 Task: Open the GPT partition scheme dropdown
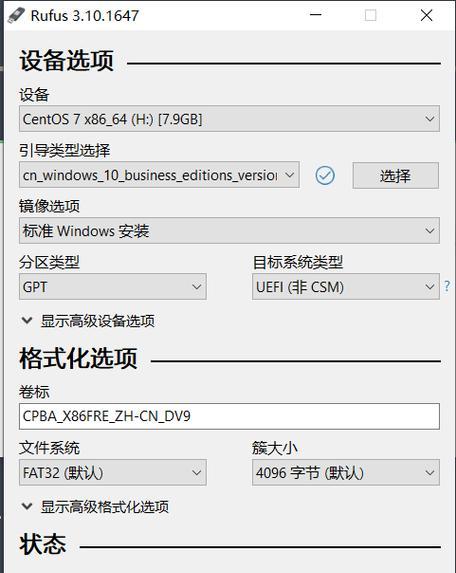click(x=113, y=286)
